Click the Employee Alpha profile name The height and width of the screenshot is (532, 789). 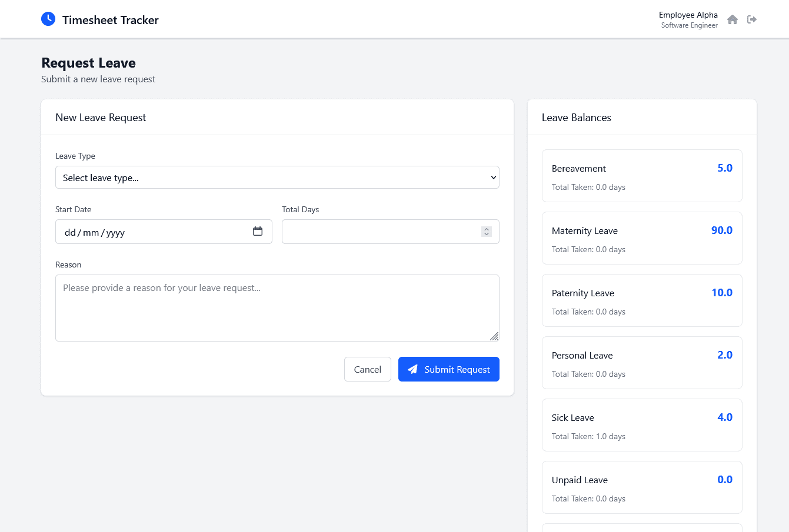[688, 15]
